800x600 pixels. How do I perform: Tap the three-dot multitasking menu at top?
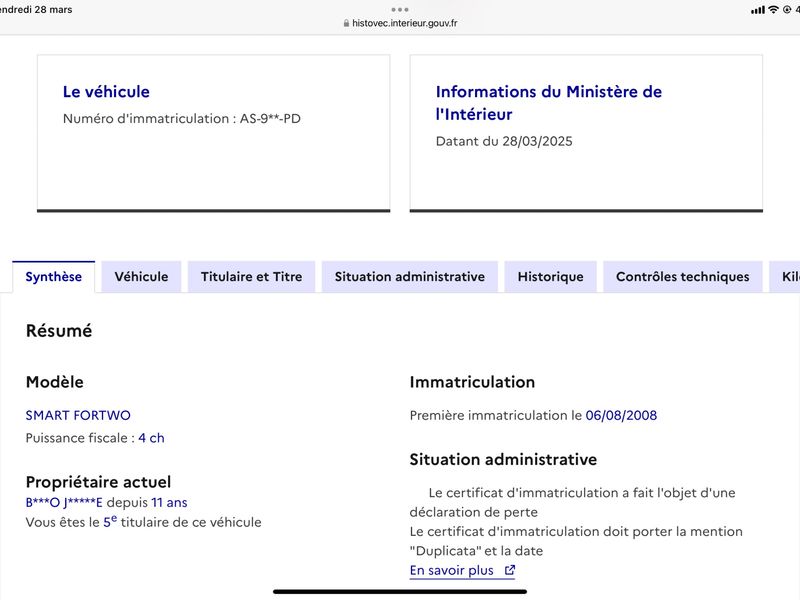click(x=400, y=9)
